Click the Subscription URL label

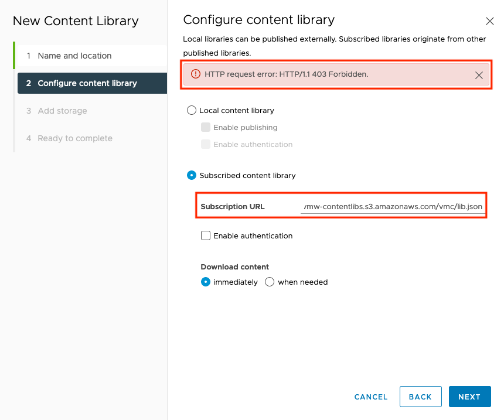coord(233,206)
